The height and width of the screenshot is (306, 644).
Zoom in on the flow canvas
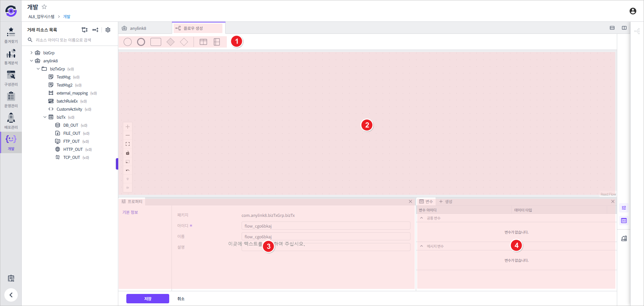(128, 127)
